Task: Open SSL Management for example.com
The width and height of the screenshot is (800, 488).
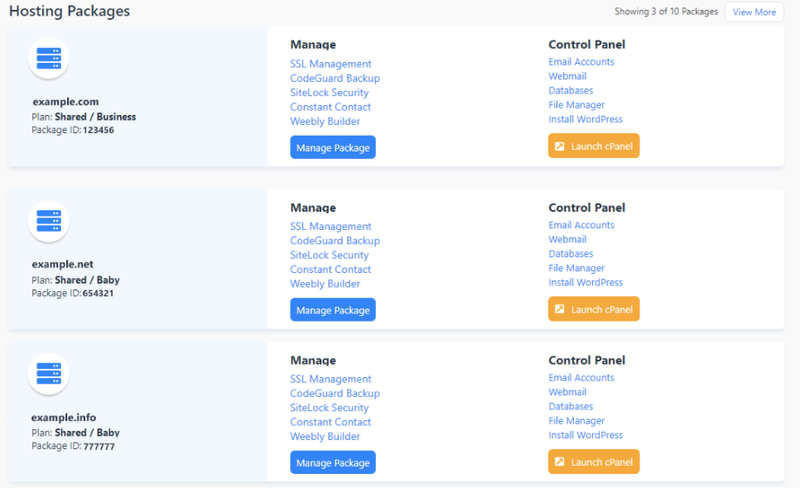Action: pyautogui.click(x=331, y=64)
